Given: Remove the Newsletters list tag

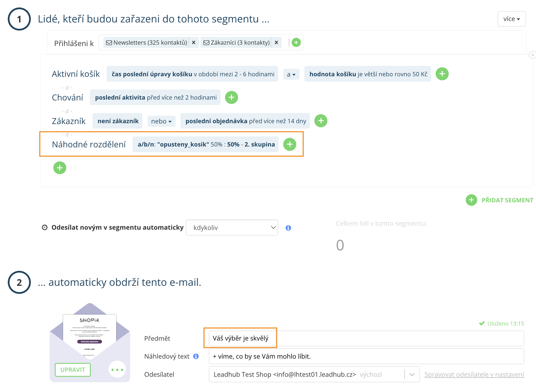Looking at the screenshot, I should click(x=194, y=43).
